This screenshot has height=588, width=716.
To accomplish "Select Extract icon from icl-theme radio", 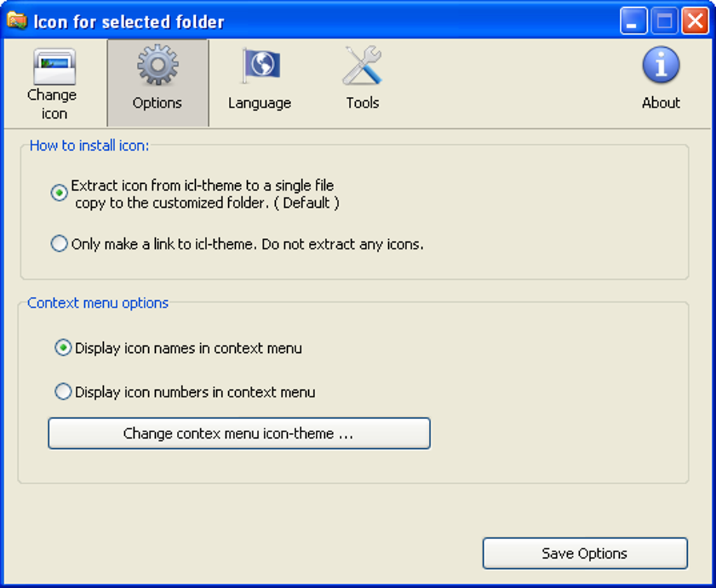I will 60,193.
